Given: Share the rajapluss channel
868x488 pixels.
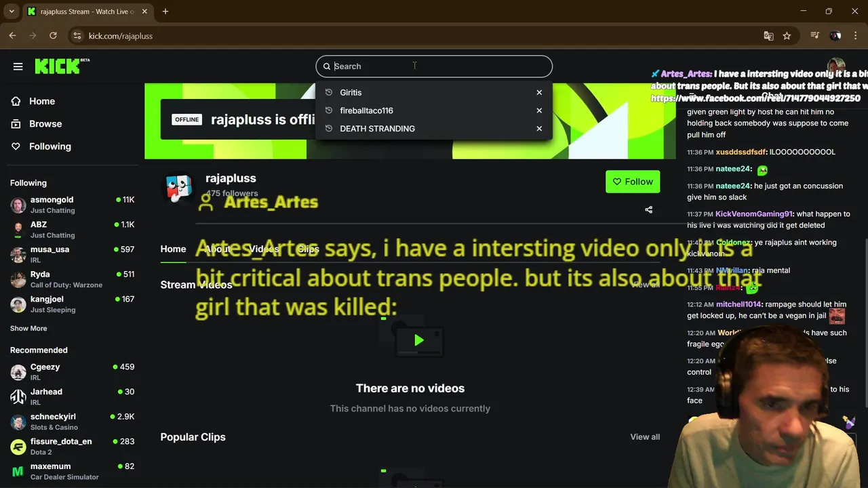Looking at the screenshot, I should pos(648,210).
